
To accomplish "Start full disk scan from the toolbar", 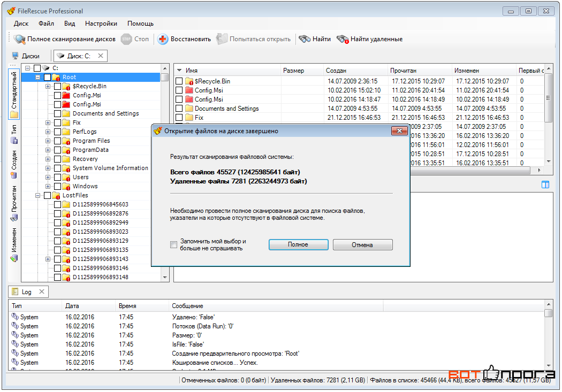I will [65, 39].
